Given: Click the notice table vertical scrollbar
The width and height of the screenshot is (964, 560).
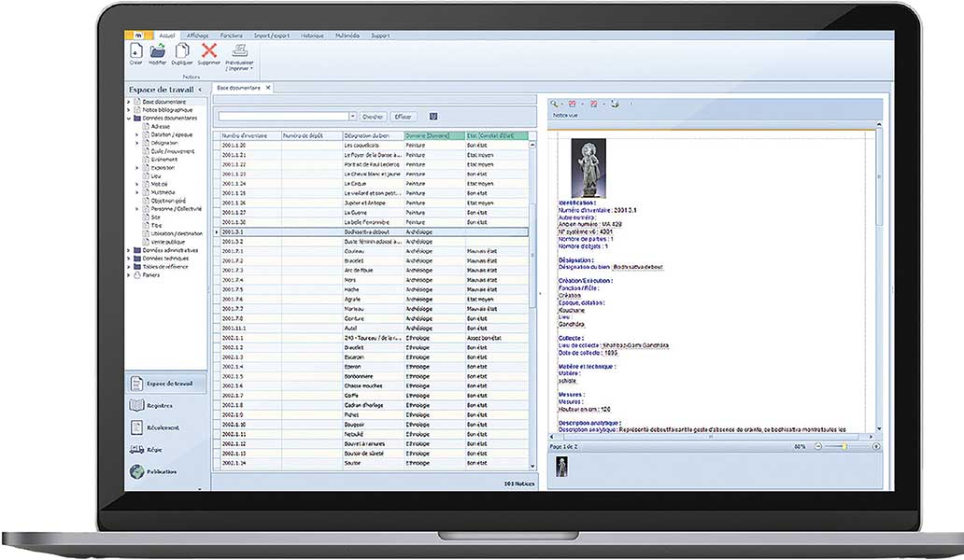Looking at the screenshot, I should [532, 258].
